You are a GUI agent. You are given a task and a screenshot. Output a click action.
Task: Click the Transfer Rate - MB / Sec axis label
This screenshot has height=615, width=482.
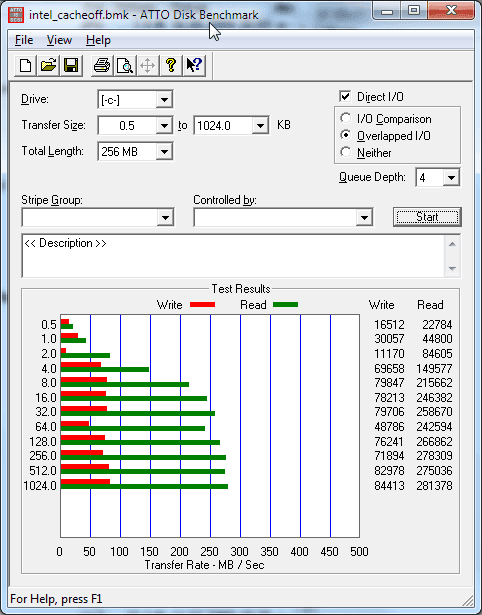(204, 565)
